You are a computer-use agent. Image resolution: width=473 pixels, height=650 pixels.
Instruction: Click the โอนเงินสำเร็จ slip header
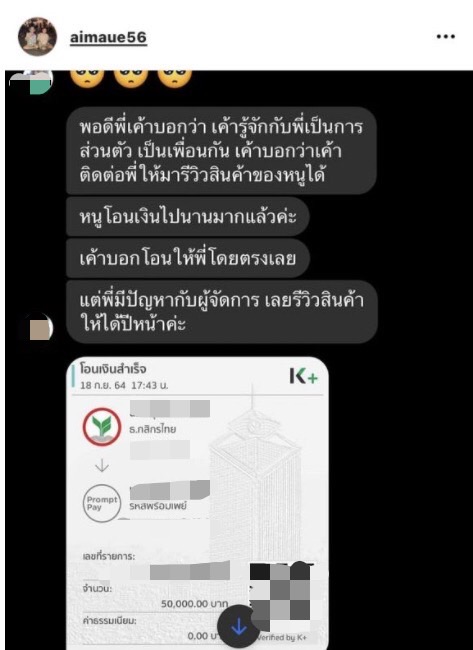point(113,369)
